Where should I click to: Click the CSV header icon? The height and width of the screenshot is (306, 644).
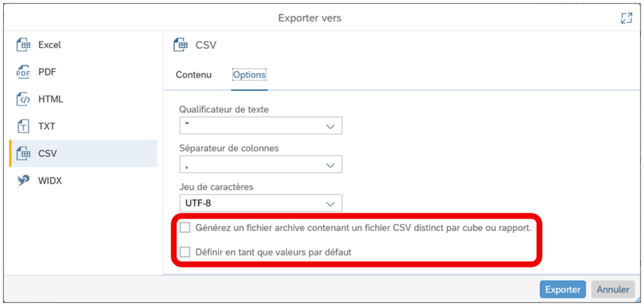click(180, 45)
